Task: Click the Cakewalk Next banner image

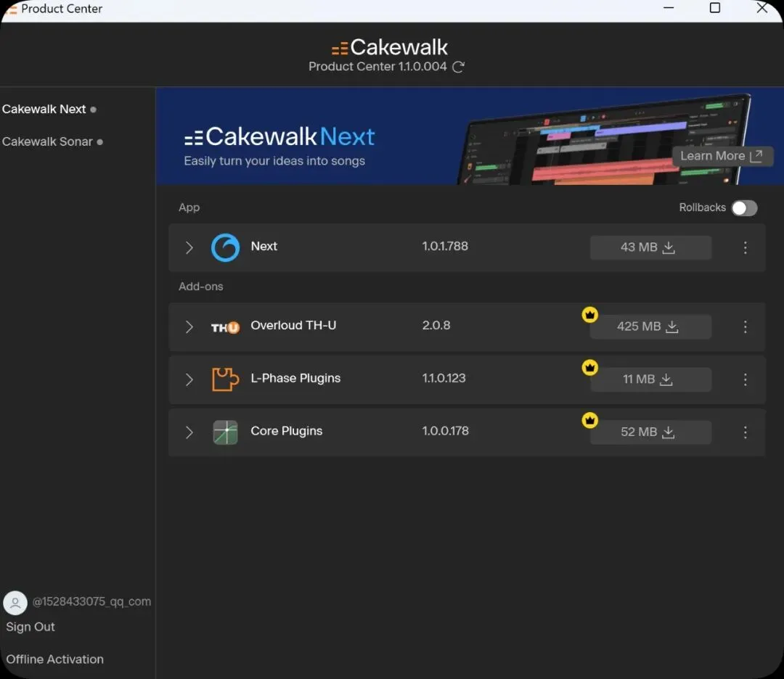Action: point(470,136)
